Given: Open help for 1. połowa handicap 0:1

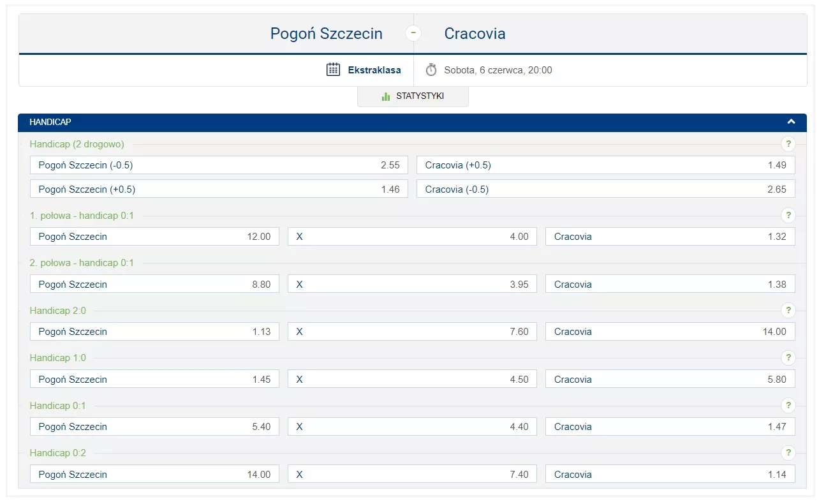Looking at the screenshot, I should click(x=788, y=215).
